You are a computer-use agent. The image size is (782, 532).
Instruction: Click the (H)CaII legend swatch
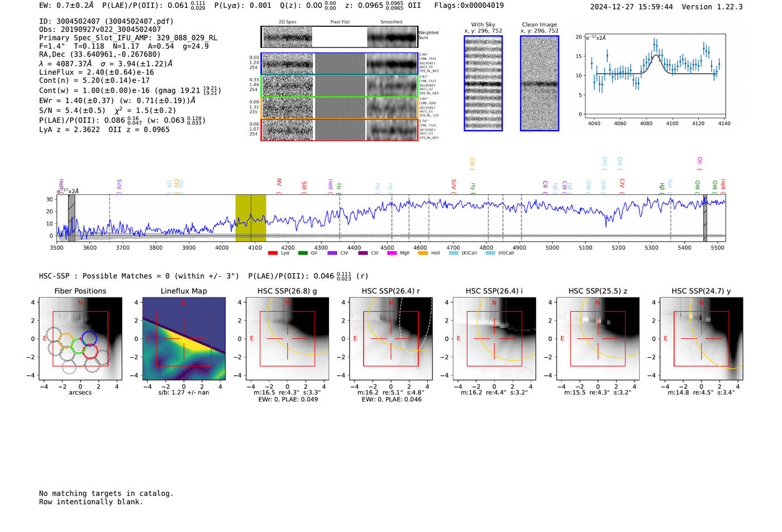(x=490, y=253)
